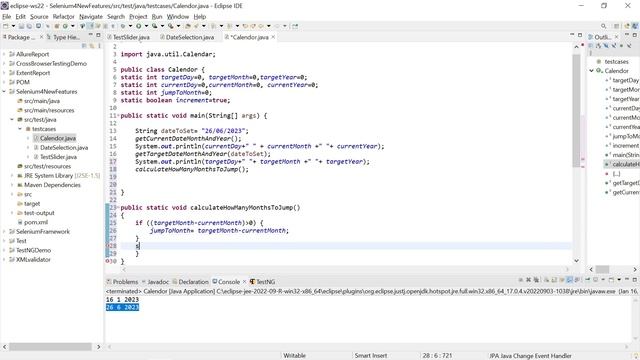The image size is (640, 360).
Task: Collapse the Calendor class in Outline
Action: tap(591, 71)
